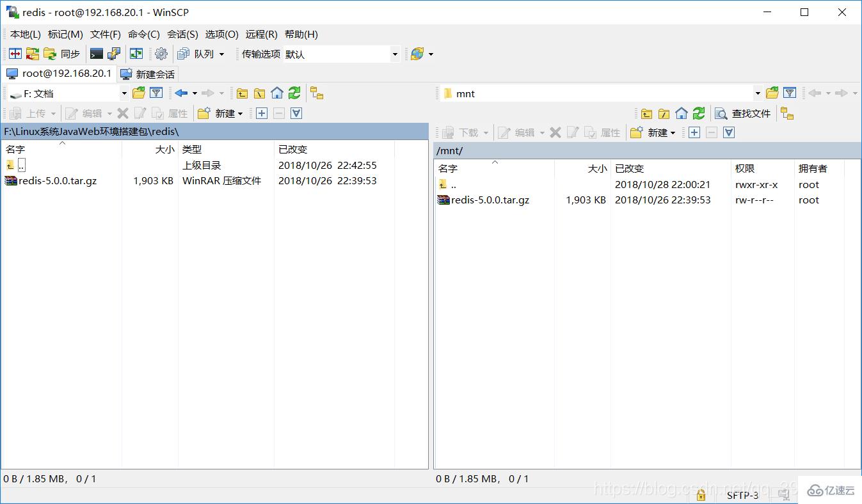Go to remote home directory icon
The width and height of the screenshot is (862, 504).
pos(682,113)
